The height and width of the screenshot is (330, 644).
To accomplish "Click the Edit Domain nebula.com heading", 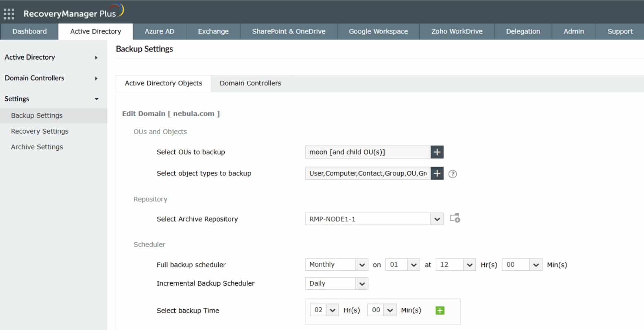I will (x=171, y=114).
